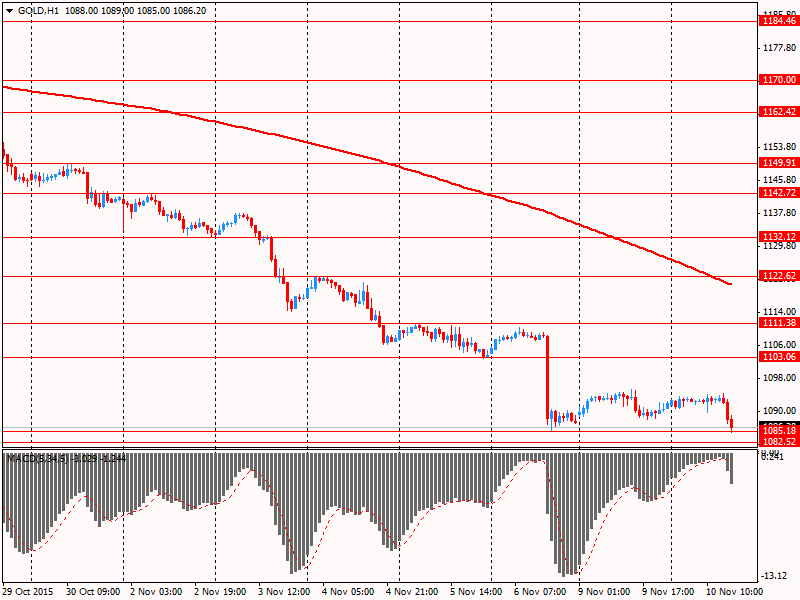Click the 1106.00 price axis value
The width and height of the screenshot is (800, 600).
pyautogui.click(x=779, y=345)
